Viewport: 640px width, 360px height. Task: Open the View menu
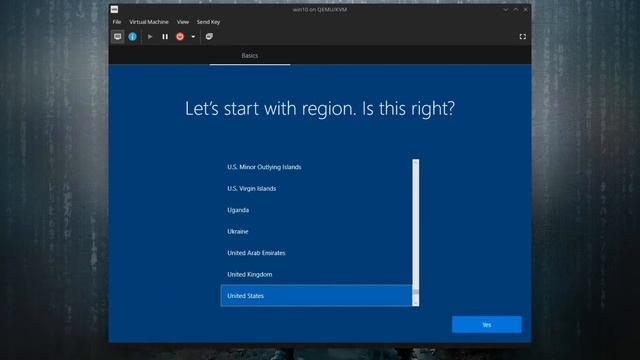click(182, 22)
